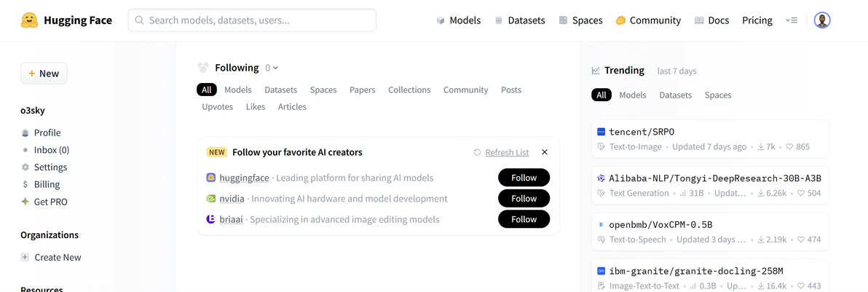The image size is (868, 292).
Task: Click the Get PRO sparkle icon
Action: 25,202
